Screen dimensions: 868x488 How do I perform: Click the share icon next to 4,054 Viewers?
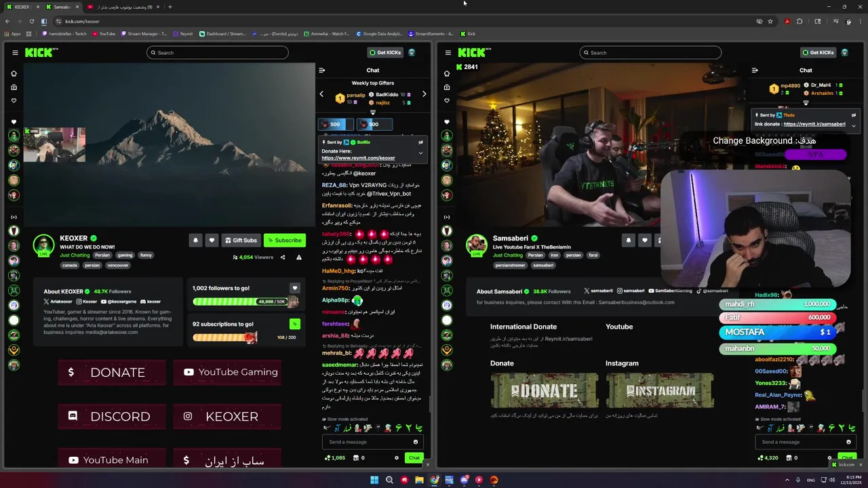tap(283, 258)
